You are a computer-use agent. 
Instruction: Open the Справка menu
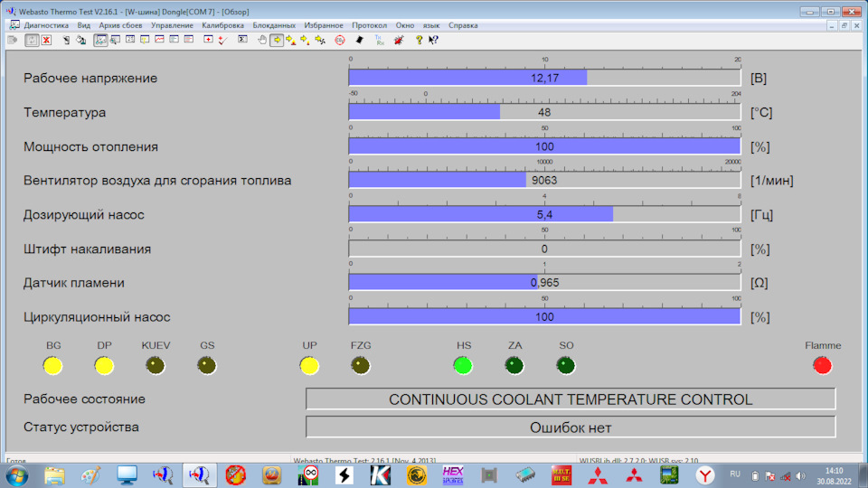point(463,25)
